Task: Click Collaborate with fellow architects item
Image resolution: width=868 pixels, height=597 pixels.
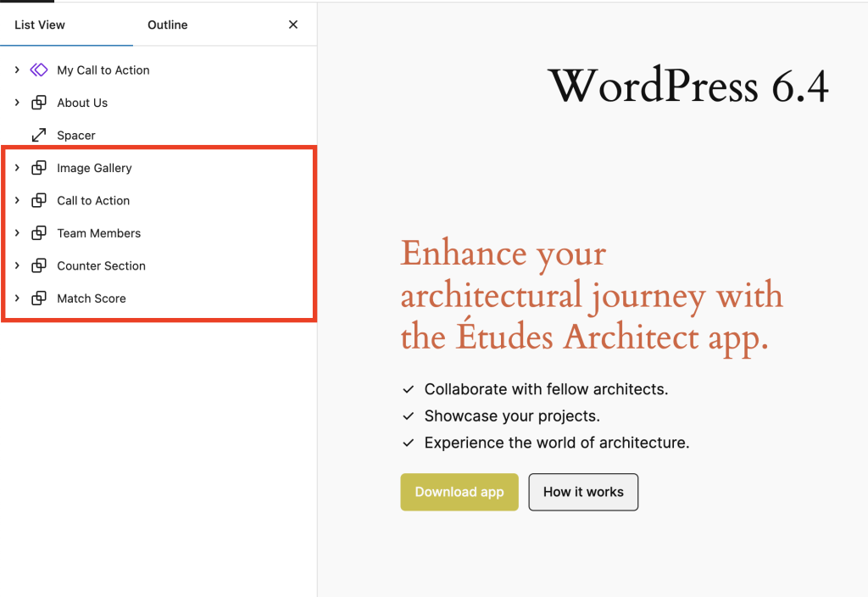Action: pyautogui.click(x=547, y=389)
